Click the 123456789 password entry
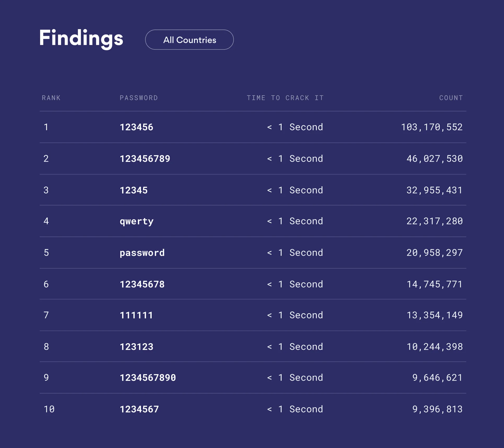Viewport: 504px width, 448px height. tap(145, 159)
